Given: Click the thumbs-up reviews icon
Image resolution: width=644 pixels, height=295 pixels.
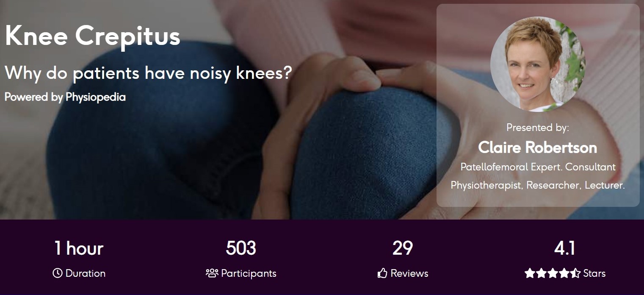Looking at the screenshot, I should click(x=382, y=273).
